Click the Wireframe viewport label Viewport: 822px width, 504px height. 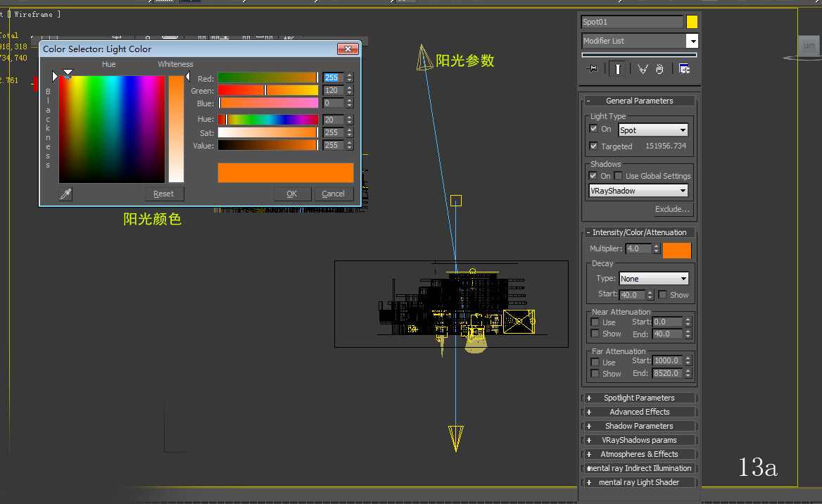point(34,14)
